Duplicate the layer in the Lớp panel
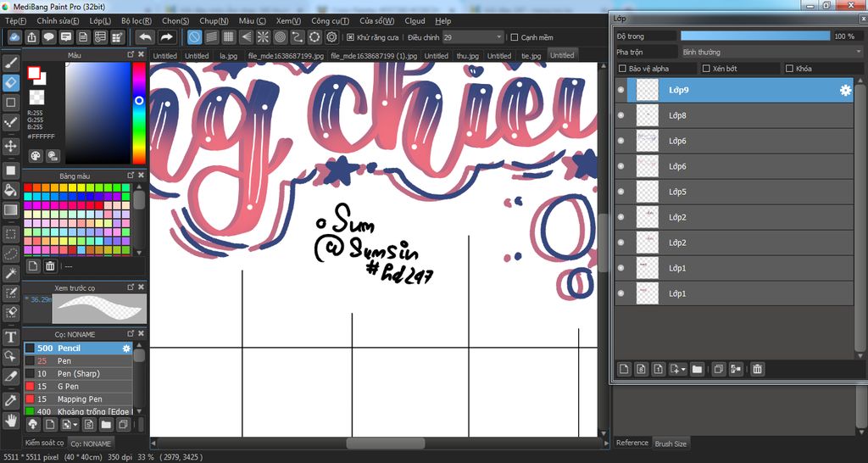Viewport: 868px width, 463px height. pyautogui.click(x=719, y=369)
